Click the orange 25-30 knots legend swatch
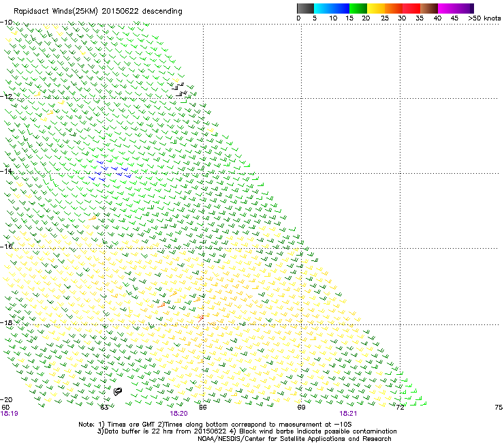The height and width of the screenshot is (443, 504). [394, 8]
